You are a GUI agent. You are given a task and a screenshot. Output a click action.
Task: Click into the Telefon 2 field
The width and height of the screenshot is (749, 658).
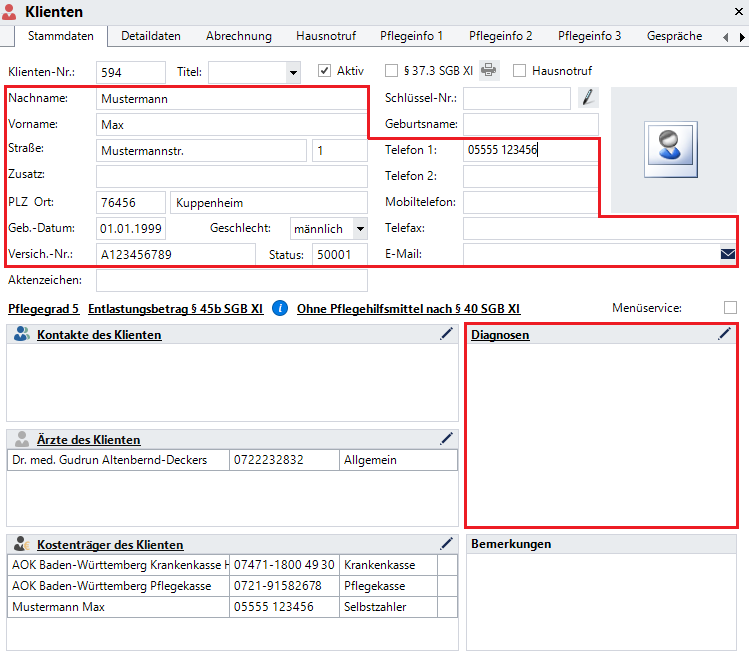click(x=530, y=176)
